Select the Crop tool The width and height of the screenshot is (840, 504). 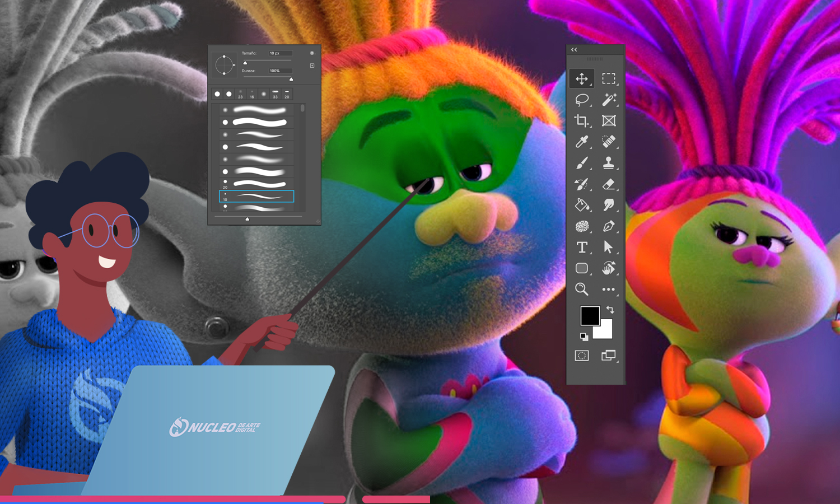pyautogui.click(x=582, y=121)
